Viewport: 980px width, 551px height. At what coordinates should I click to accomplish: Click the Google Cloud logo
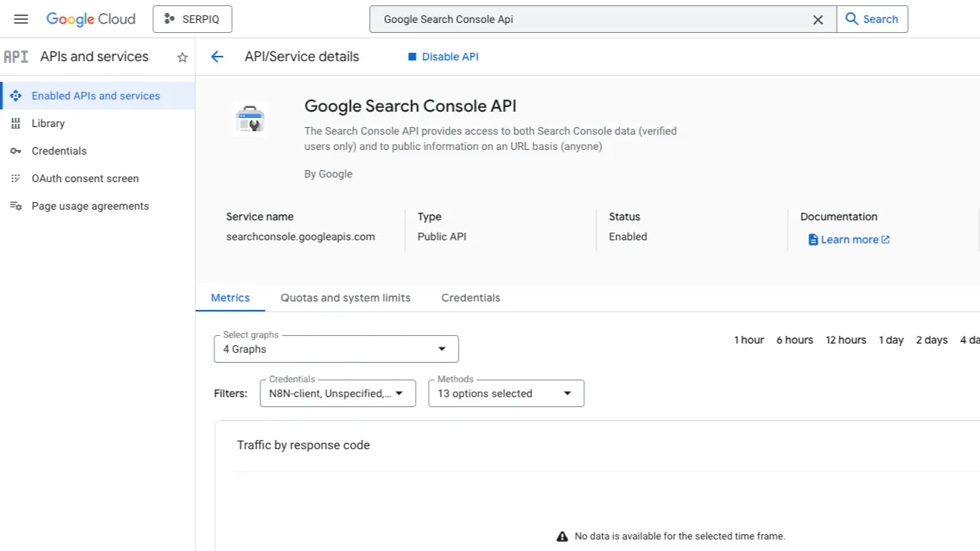(90, 19)
